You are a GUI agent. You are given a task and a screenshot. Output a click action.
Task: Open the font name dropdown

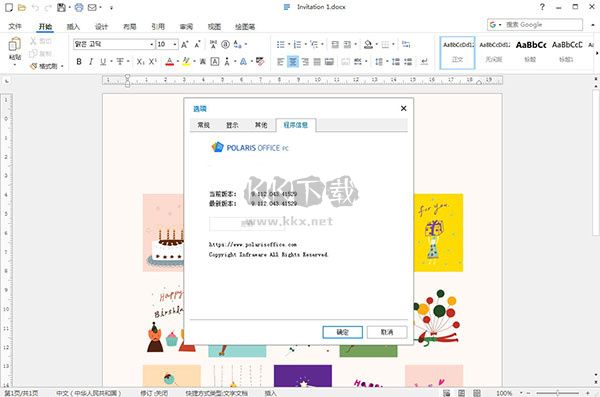[x=152, y=44]
